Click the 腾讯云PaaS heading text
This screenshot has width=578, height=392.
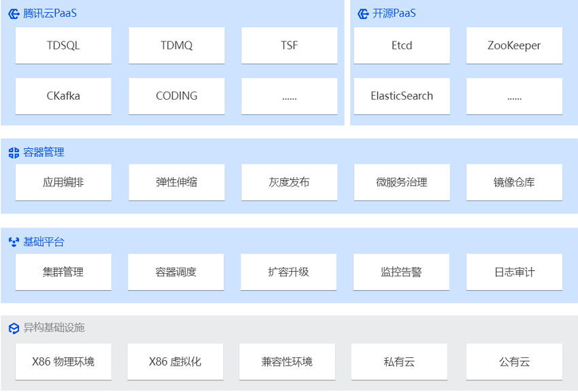(50, 14)
